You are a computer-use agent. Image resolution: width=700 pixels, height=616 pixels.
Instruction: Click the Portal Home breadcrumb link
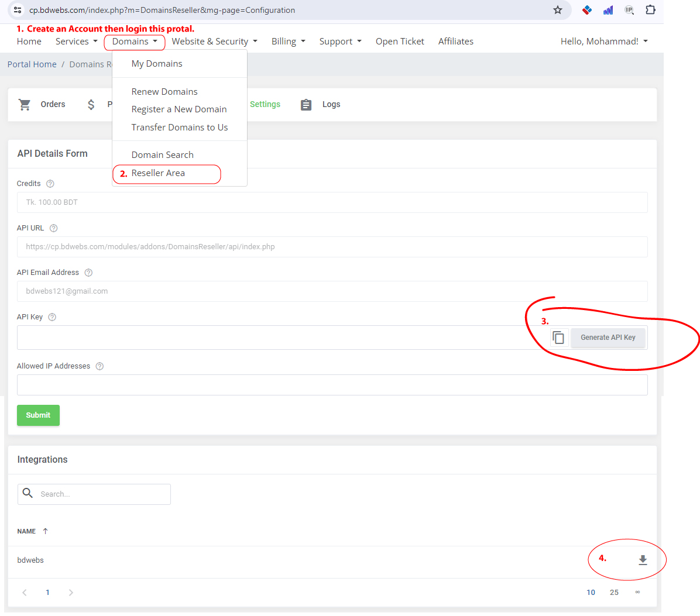[32, 64]
